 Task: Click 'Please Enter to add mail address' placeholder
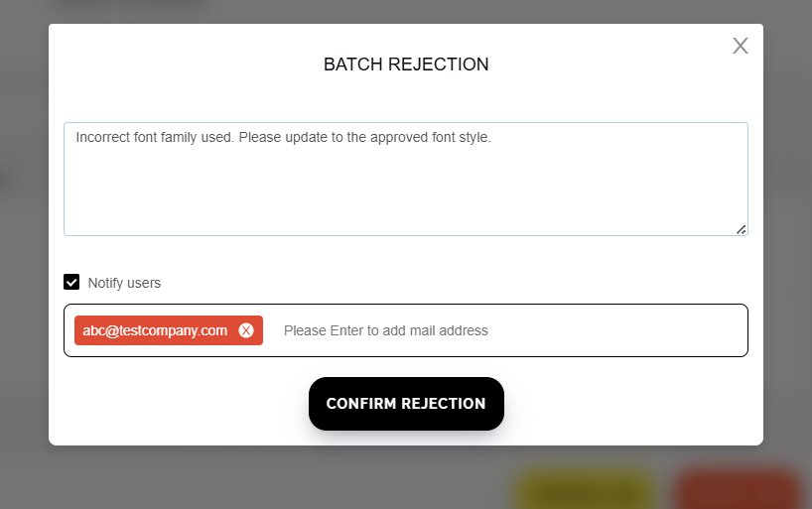pos(386,330)
